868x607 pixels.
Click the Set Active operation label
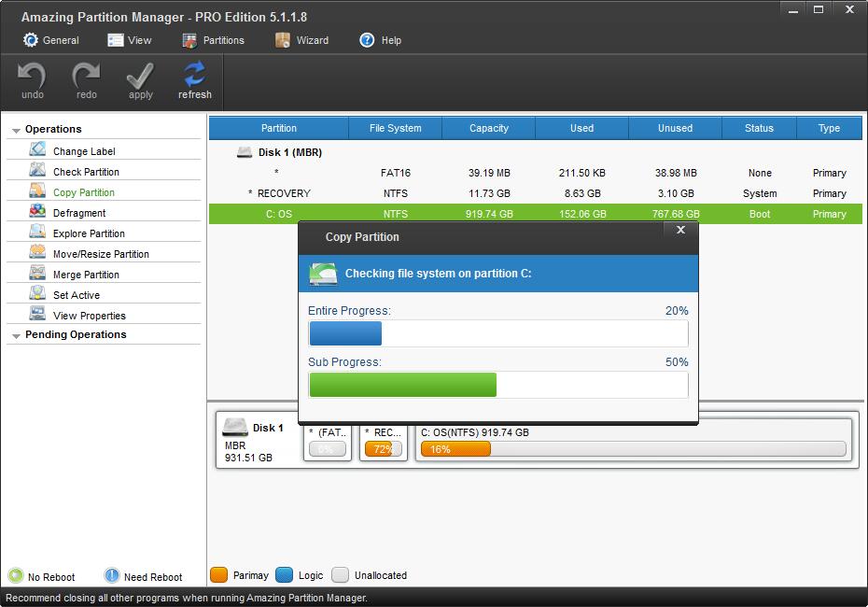point(77,295)
